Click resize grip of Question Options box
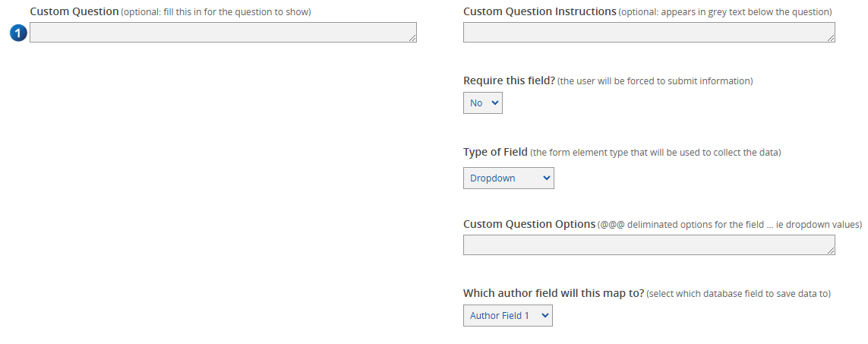 831,250
